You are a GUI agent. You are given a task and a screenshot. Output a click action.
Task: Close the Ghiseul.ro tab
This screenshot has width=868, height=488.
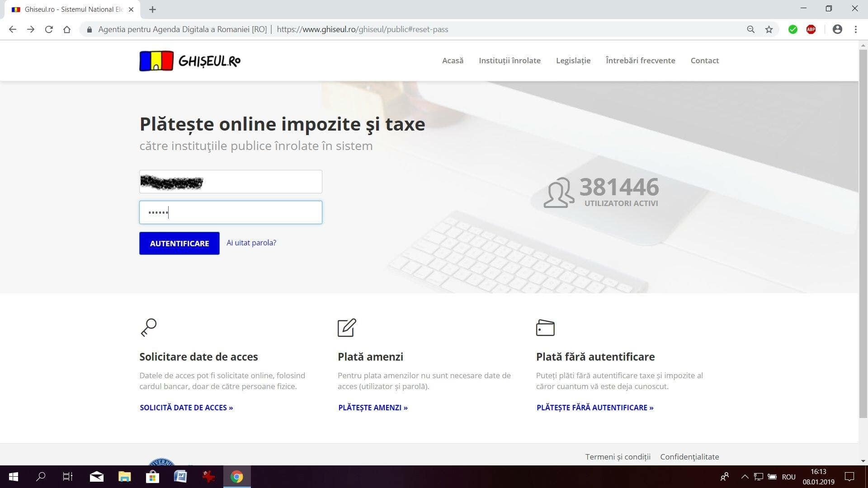click(131, 9)
